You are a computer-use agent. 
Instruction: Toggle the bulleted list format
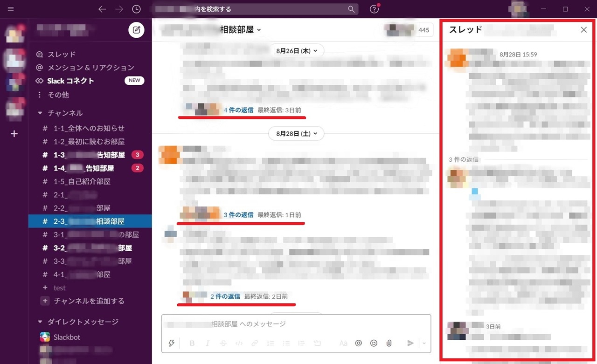point(286,343)
